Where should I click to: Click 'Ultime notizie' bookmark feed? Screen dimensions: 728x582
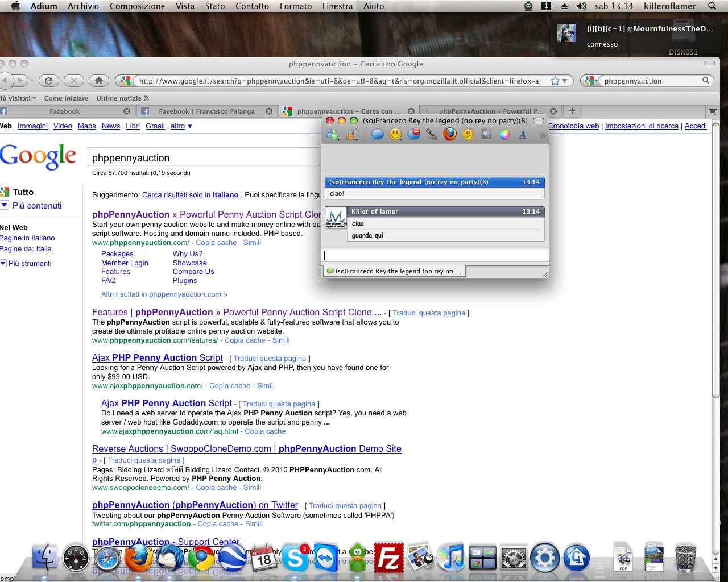coord(122,98)
